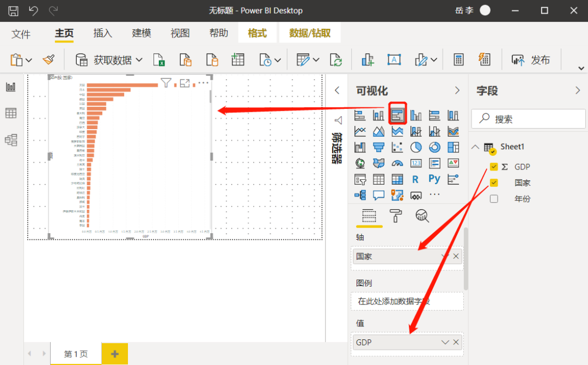
Task: Select the clustered bar chart visual
Action: (x=397, y=114)
